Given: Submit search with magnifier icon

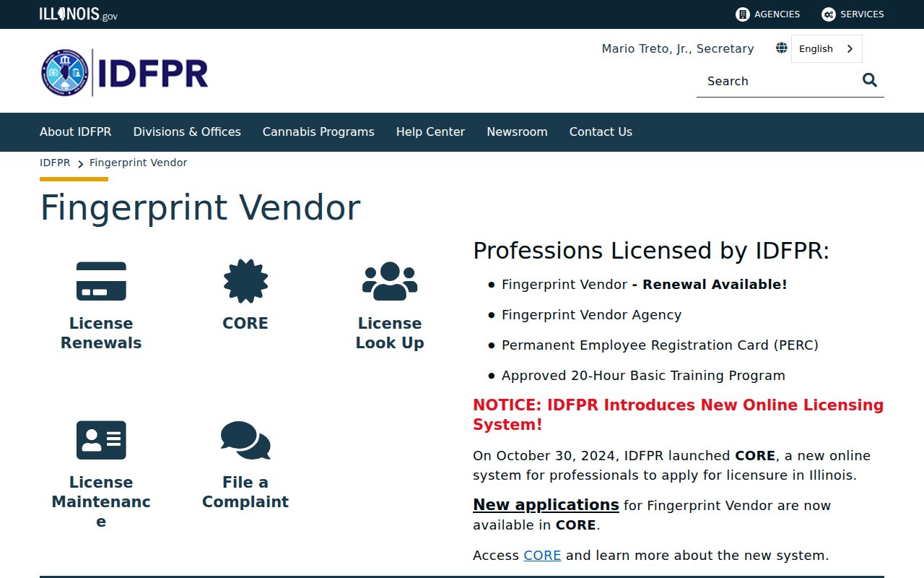Looking at the screenshot, I should pyautogui.click(x=870, y=80).
